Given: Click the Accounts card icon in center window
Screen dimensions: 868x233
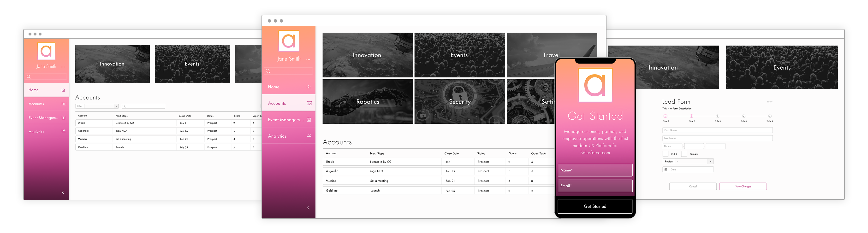Looking at the screenshot, I should click(309, 103).
